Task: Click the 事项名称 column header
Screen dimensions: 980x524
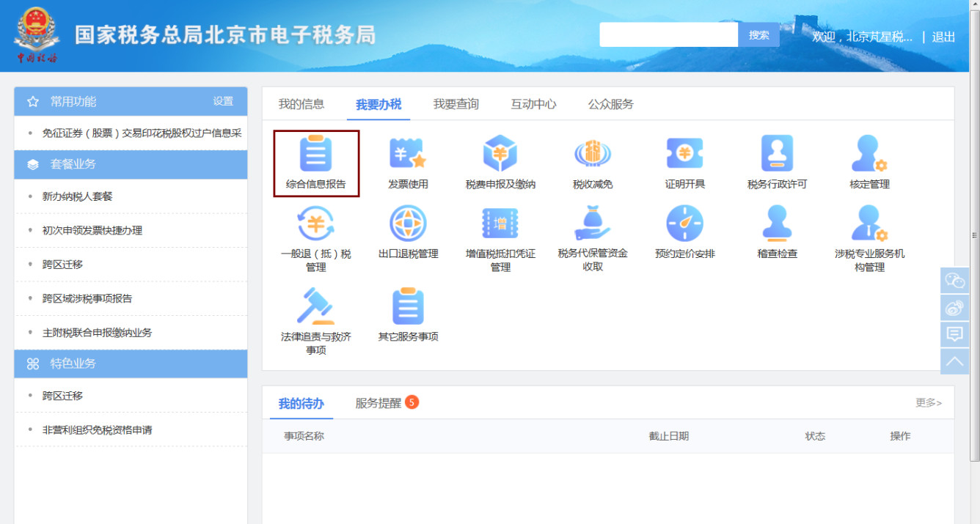Action: [304, 436]
